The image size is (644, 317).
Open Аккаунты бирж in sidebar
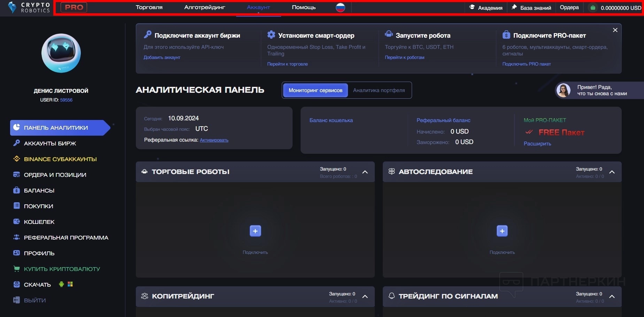[x=50, y=143]
